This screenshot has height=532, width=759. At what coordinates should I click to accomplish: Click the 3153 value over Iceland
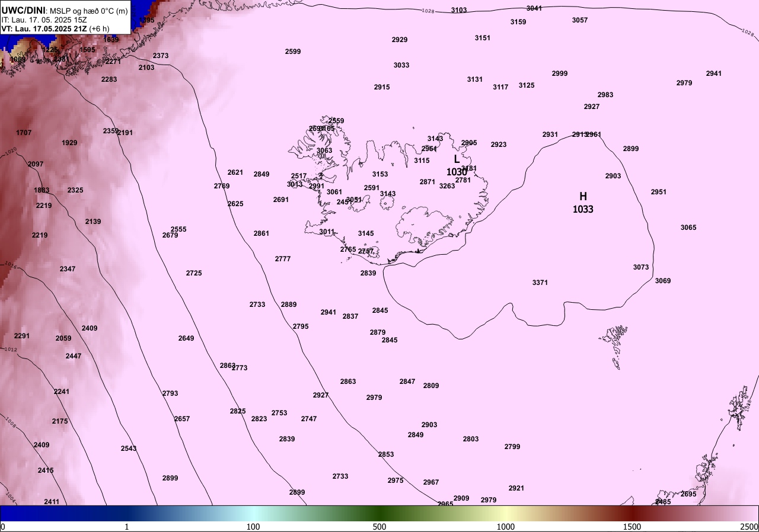point(380,174)
